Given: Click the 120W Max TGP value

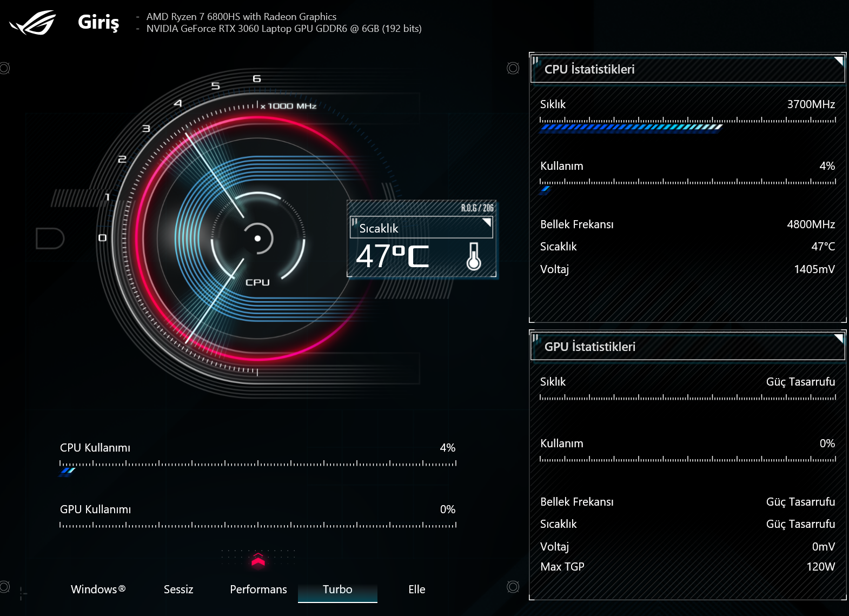Looking at the screenshot, I should click(x=821, y=567).
